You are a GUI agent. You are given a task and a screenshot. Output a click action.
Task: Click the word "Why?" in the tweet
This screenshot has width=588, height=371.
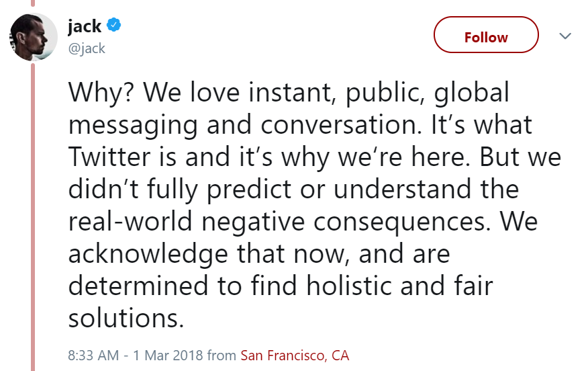(101, 92)
